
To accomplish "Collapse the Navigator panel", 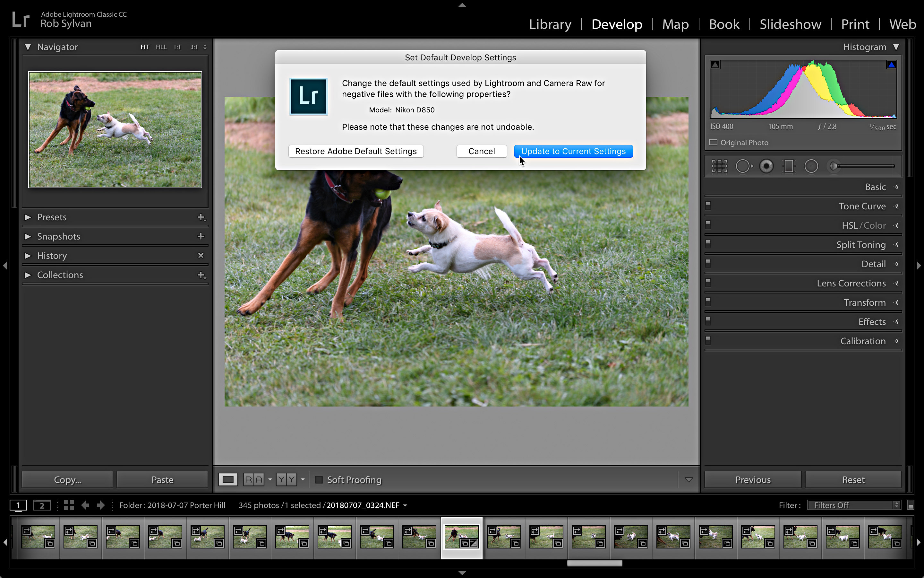I will (28, 47).
